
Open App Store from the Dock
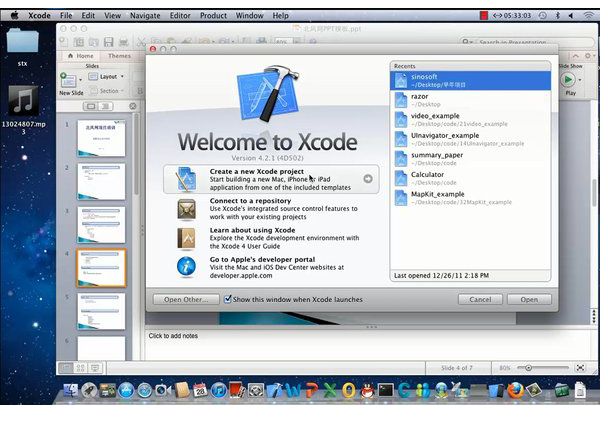click(x=126, y=390)
